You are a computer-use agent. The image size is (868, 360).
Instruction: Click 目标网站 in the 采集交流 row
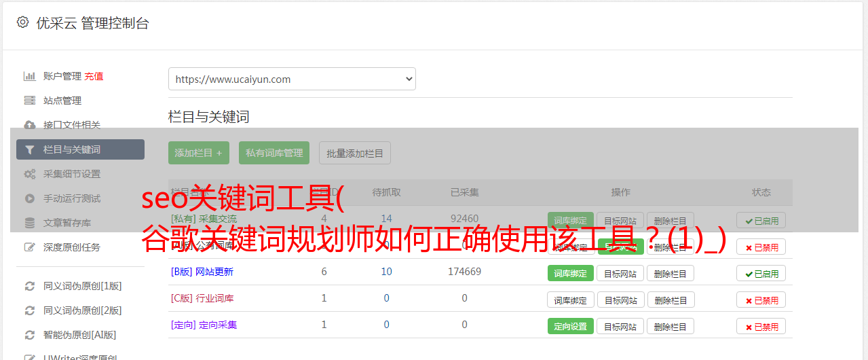click(x=620, y=220)
